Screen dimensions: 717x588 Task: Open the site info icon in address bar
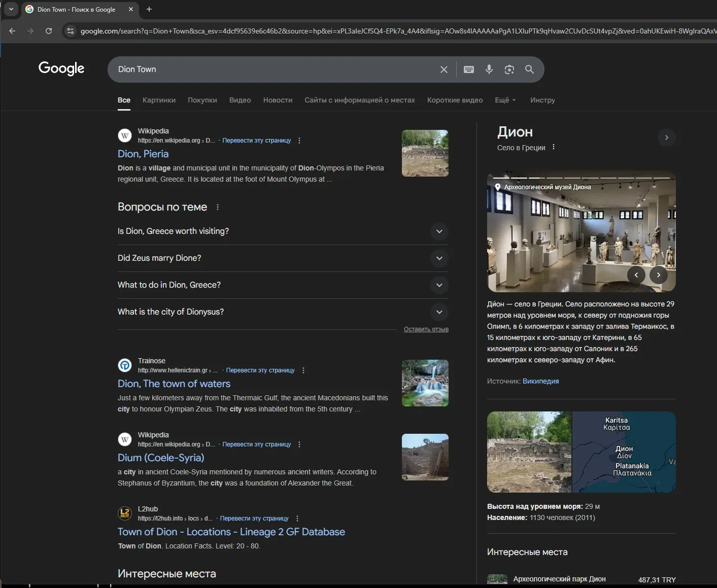coord(71,31)
